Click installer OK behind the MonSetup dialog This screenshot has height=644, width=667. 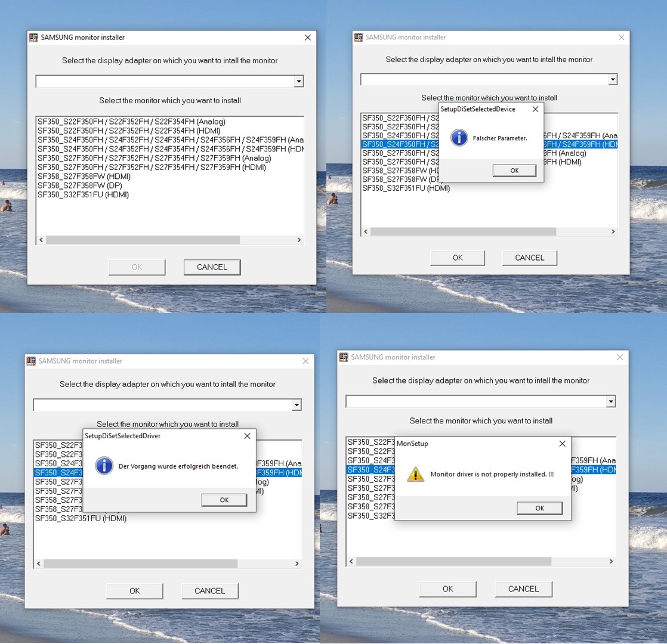pyautogui.click(x=447, y=589)
